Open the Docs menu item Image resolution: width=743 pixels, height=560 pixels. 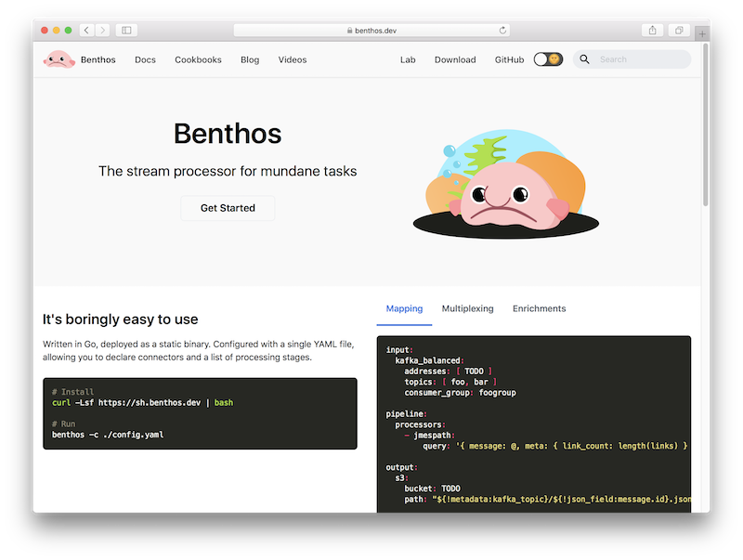pyautogui.click(x=145, y=59)
